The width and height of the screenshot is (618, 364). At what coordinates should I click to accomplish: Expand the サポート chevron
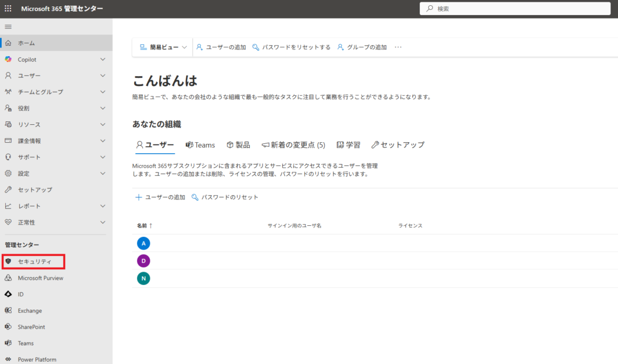tap(103, 157)
